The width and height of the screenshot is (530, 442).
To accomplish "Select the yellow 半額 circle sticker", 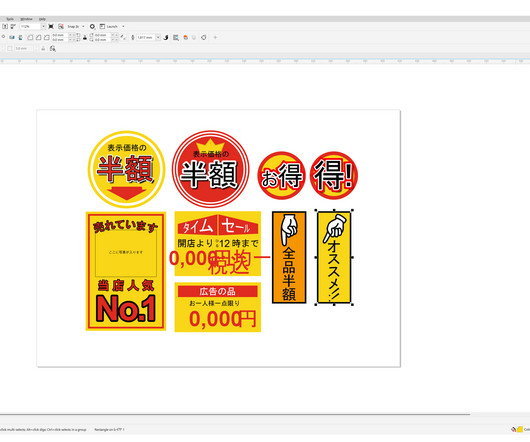I will pyautogui.click(x=126, y=169).
